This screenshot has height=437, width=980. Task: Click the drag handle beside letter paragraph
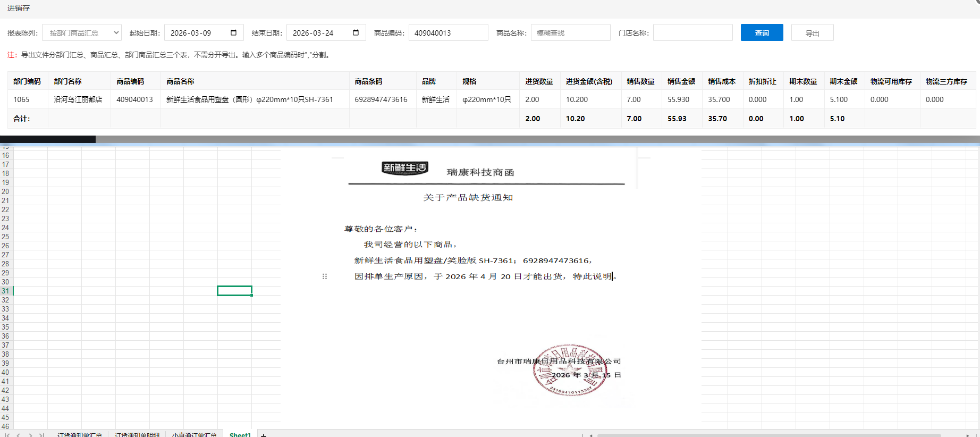tap(325, 276)
